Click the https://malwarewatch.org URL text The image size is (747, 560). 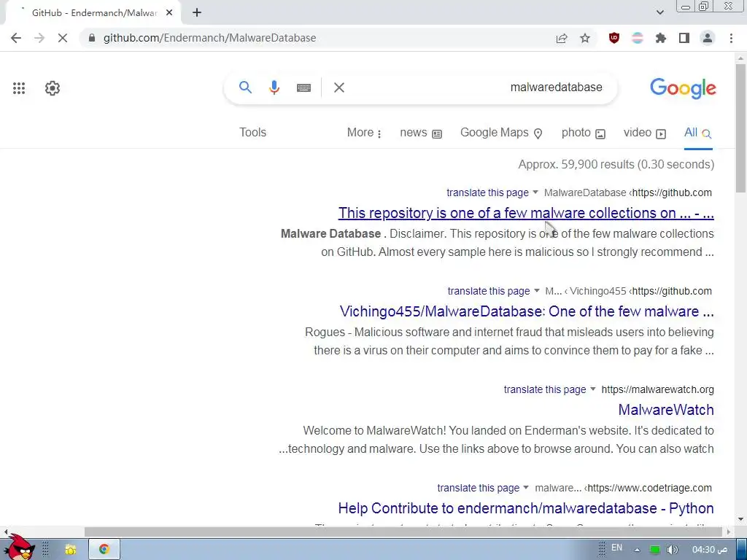(x=657, y=389)
